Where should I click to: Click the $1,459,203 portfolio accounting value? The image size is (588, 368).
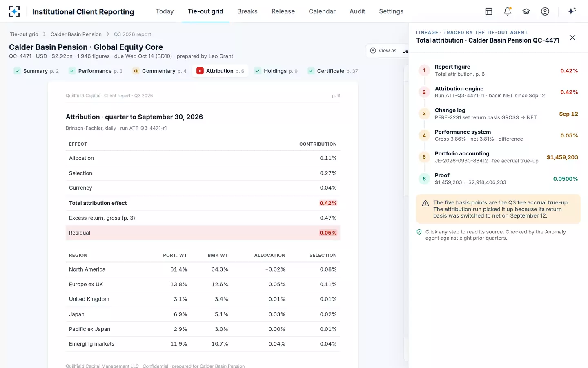click(x=562, y=157)
